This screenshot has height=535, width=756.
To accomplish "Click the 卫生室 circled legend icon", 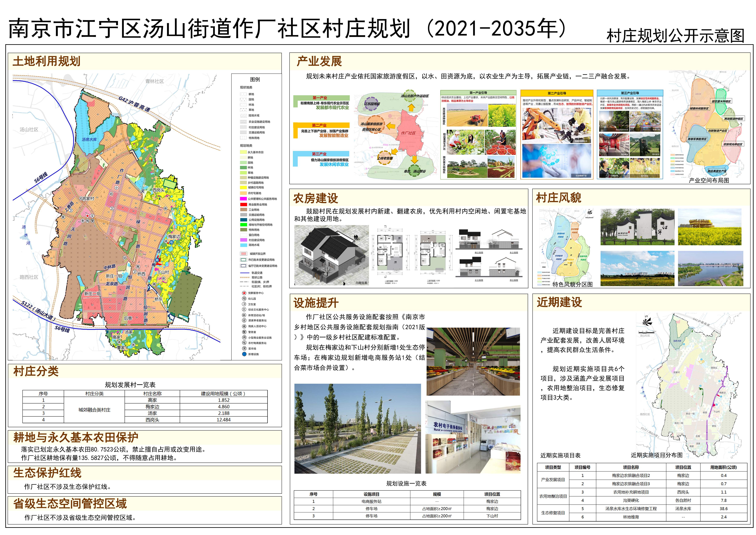I will pyautogui.click(x=244, y=304).
